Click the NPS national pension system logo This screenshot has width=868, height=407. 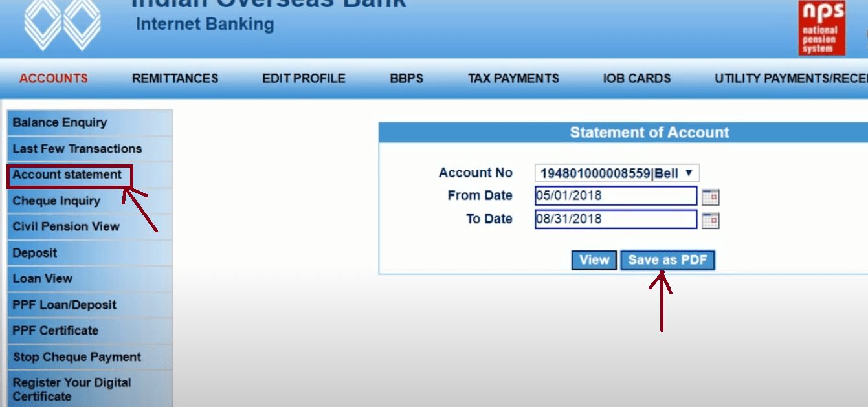(821, 27)
